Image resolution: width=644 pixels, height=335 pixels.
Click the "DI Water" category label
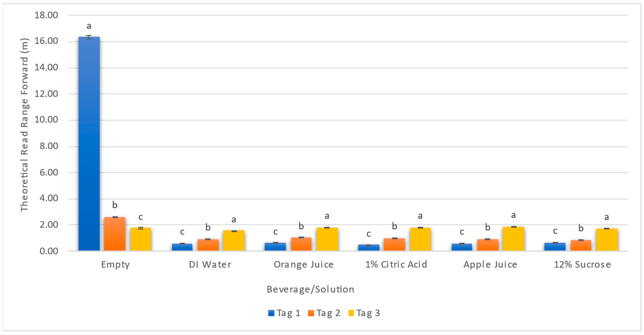pyautogui.click(x=210, y=264)
